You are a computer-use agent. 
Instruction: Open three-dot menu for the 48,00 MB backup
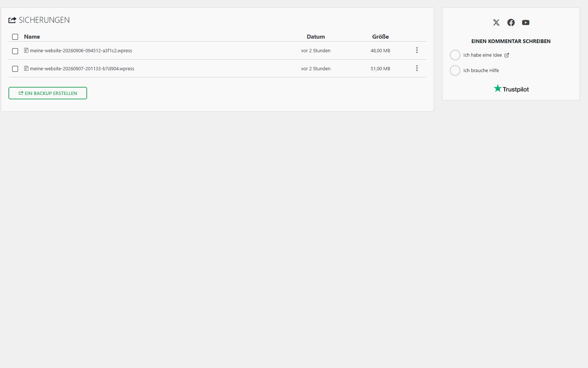417,50
